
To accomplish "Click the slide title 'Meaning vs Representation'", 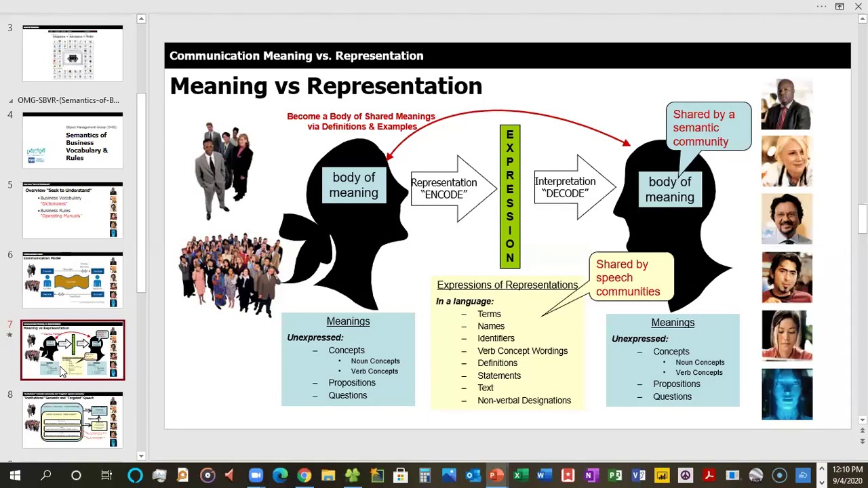I will (325, 86).
